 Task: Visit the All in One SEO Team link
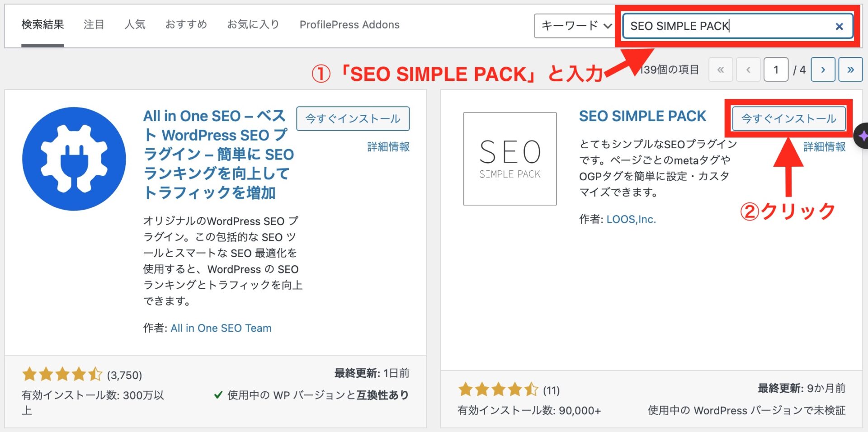click(221, 328)
